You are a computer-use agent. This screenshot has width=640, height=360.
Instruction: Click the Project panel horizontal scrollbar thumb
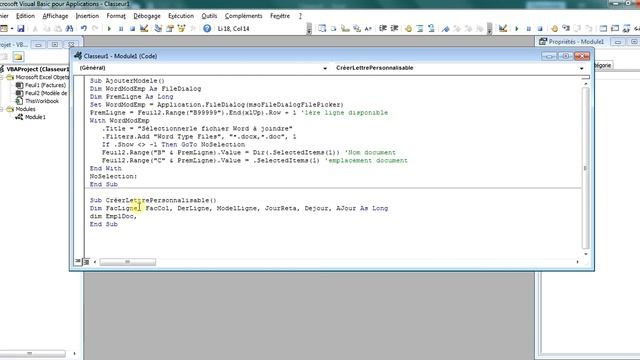(x=29, y=353)
